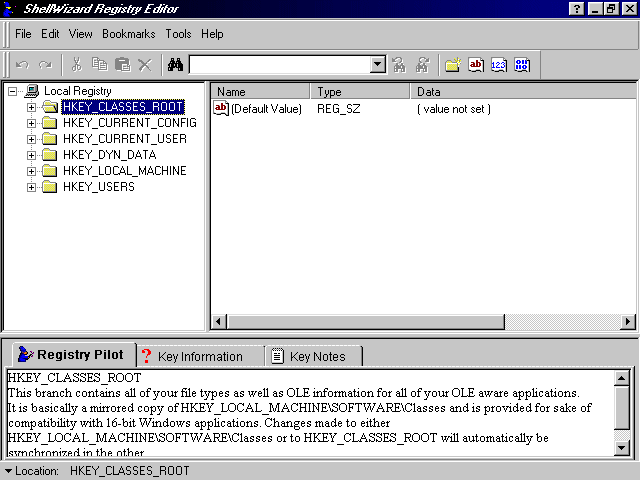The image size is (640, 480).
Task: Click the Delete X toolbar icon
Action: [x=145, y=65]
